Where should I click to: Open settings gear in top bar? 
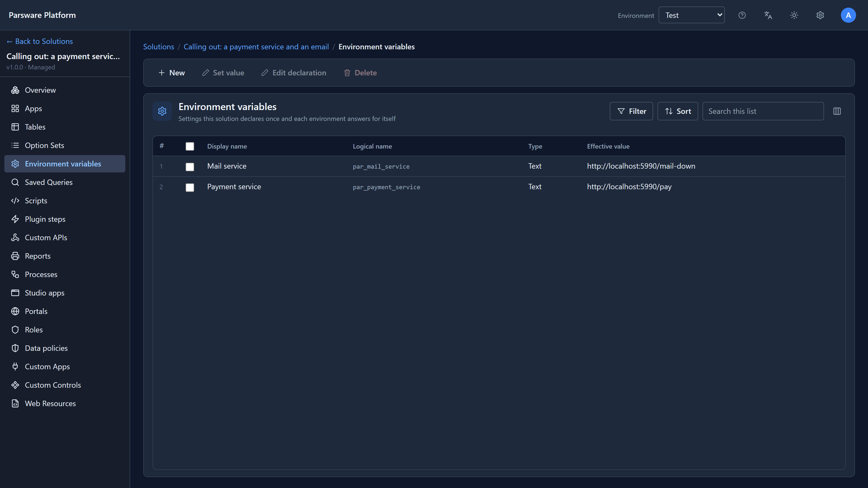point(820,15)
